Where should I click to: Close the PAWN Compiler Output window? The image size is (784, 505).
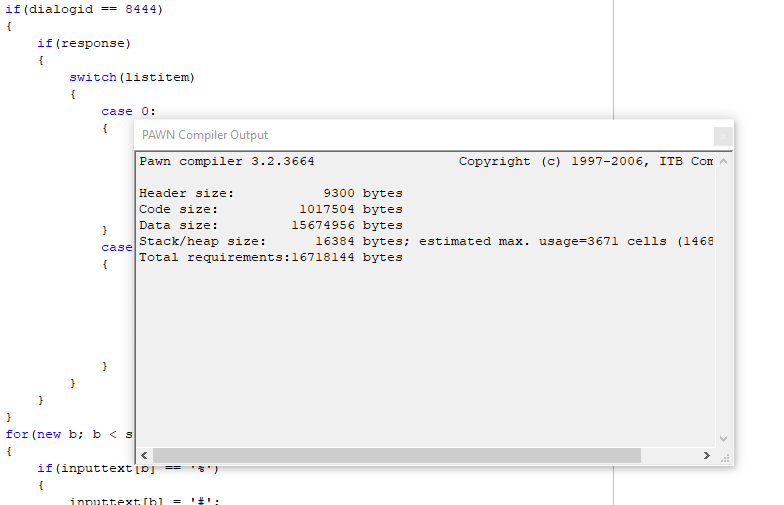(723, 136)
